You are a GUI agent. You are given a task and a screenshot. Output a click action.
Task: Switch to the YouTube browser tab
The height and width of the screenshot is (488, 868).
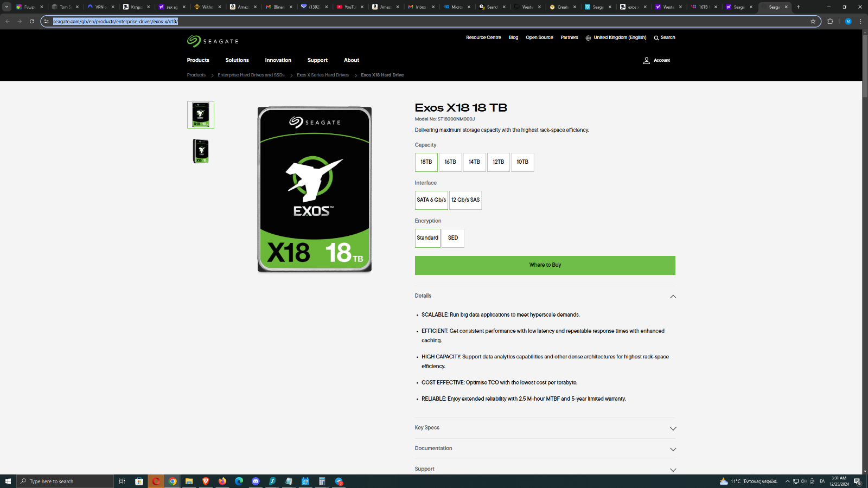click(350, 7)
